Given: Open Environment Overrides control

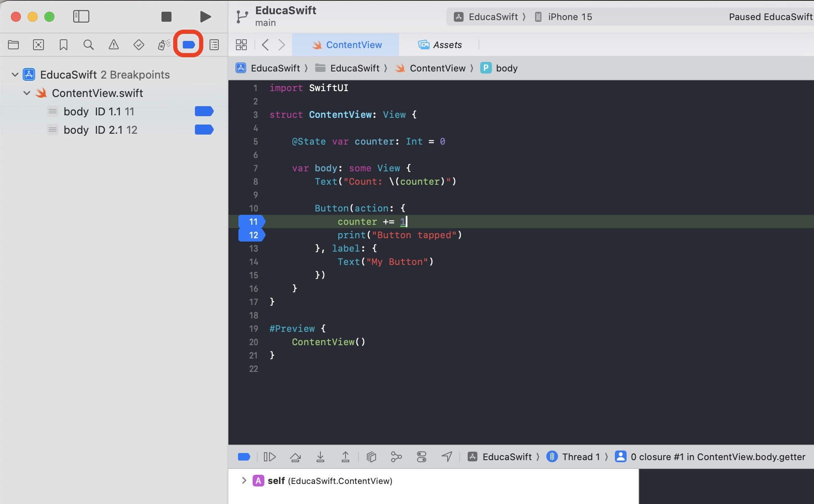Looking at the screenshot, I should [422, 457].
